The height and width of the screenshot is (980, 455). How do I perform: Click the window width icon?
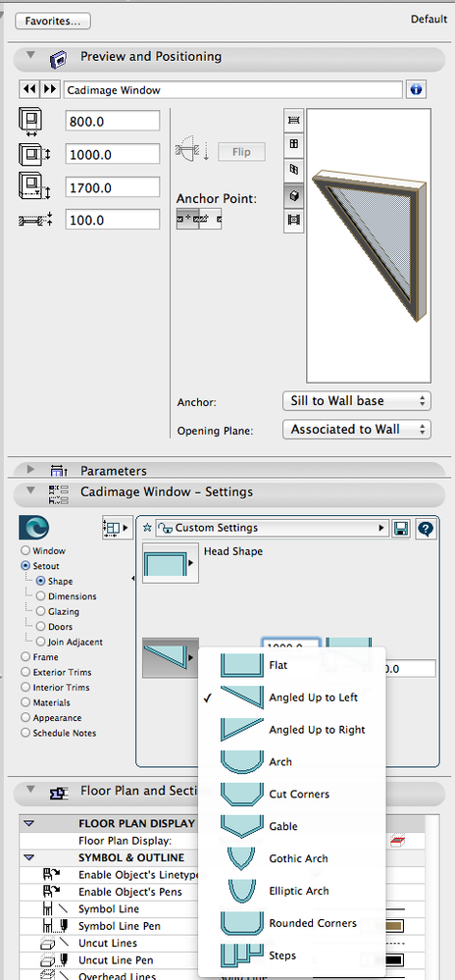pyautogui.click(x=30, y=122)
